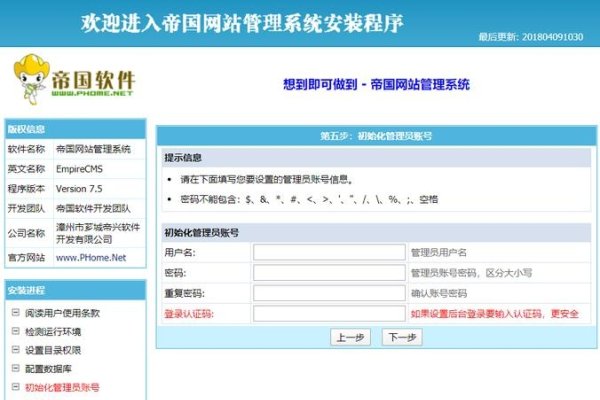Viewport: 600px width, 400px height.
Task: Click the minus icon beside 阅读用户使用条款
Action: click(15, 312)
